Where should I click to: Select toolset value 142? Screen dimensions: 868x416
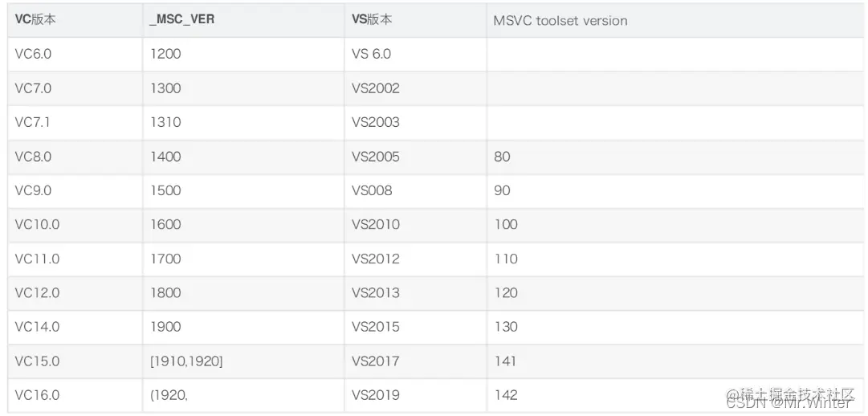tap(506, 395)
